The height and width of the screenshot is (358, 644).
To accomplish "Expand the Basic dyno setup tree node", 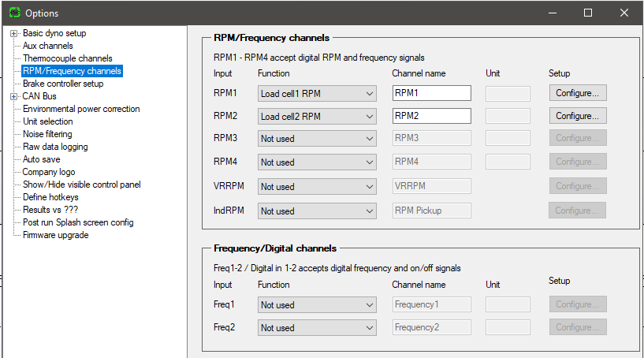I will tap(13, 34).
